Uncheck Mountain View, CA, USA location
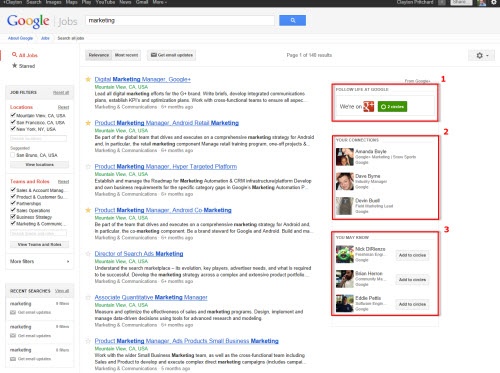The width and height of the screenshot is (500, 373). (13, 115)
